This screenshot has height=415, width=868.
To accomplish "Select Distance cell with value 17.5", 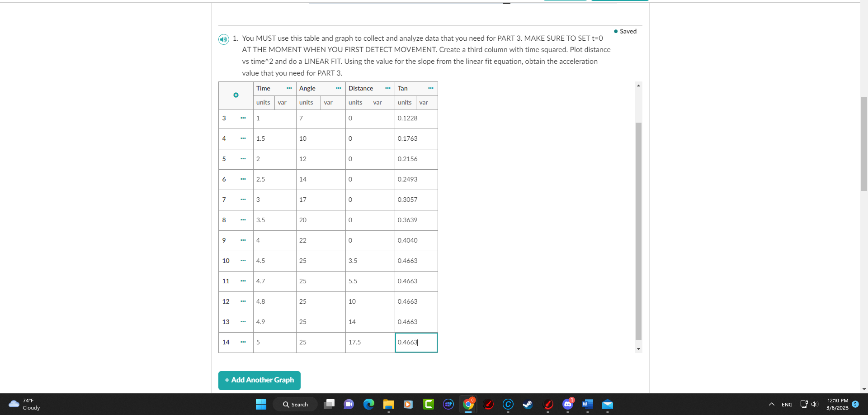I will [370, 343].
